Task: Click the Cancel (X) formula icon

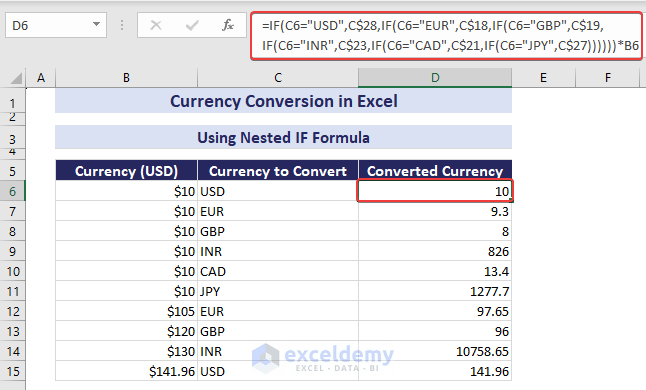Action: [156, 26]
